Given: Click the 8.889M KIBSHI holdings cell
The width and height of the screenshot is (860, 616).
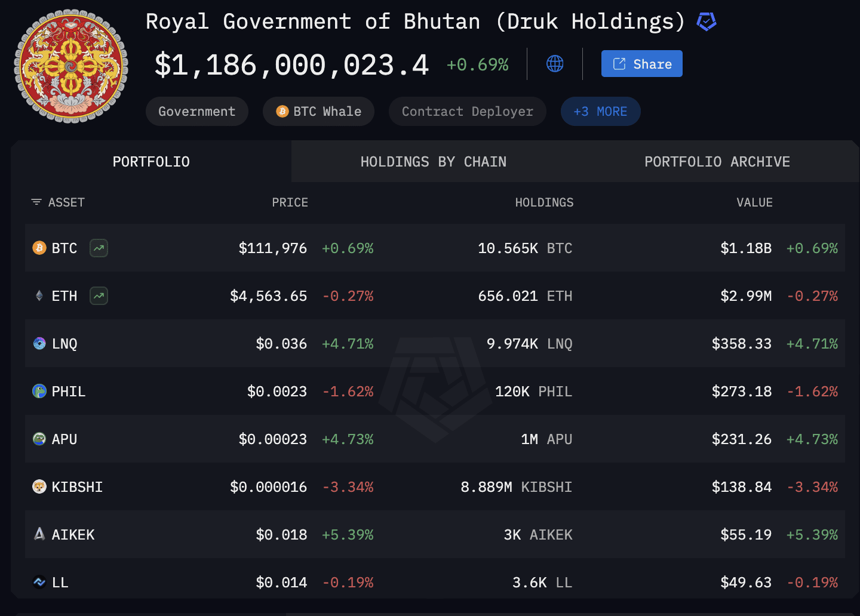Looking at the screenshot, I should 517,487.
